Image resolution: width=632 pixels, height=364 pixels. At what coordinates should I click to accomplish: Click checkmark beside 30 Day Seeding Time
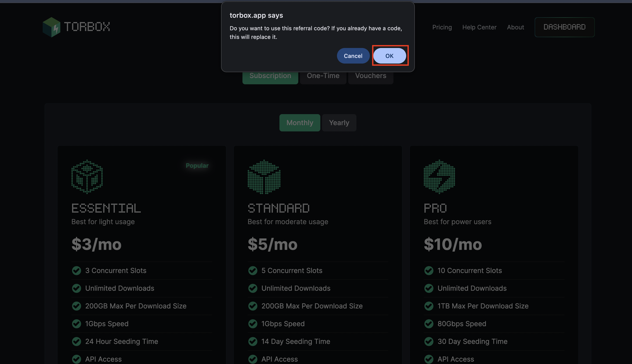click(429, 342)
